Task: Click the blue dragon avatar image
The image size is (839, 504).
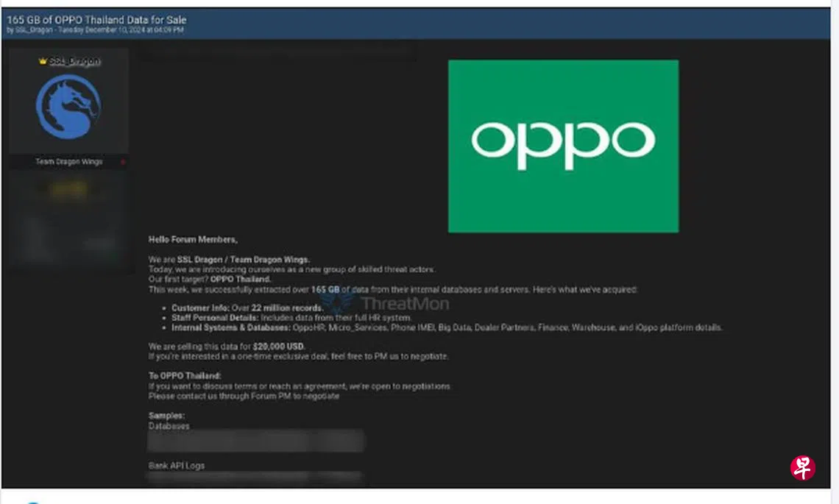Action: pos(68,107)
